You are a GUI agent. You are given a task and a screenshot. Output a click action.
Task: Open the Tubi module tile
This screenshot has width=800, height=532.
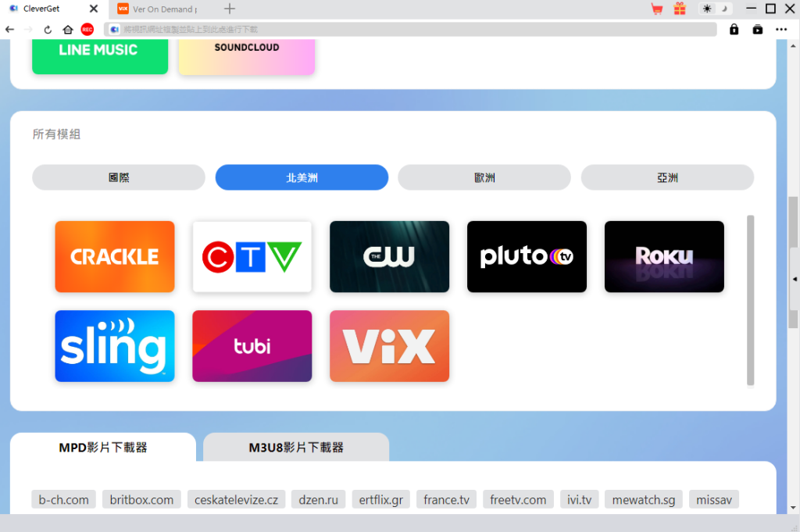coord(252,346)
